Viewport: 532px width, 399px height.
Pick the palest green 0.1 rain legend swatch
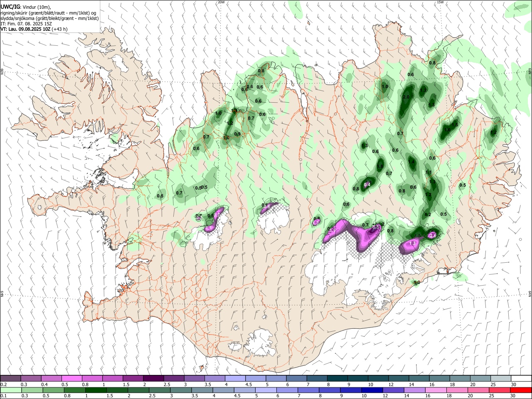[11, 390]
